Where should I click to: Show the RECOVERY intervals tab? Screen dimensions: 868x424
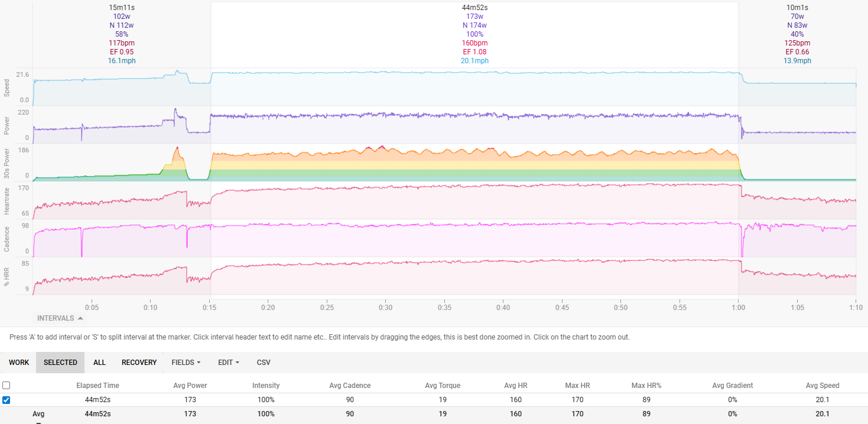tap(139, 362)
